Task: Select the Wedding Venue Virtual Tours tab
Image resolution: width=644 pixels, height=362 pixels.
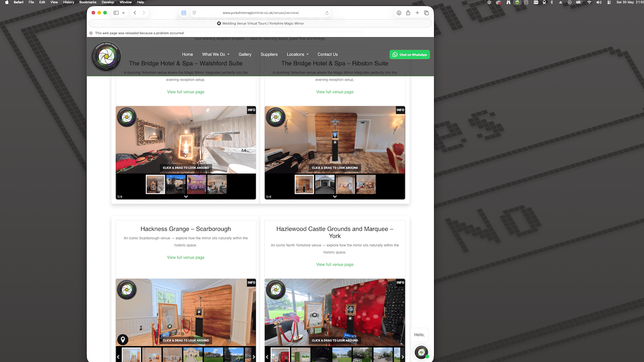Action: point(260,23)
